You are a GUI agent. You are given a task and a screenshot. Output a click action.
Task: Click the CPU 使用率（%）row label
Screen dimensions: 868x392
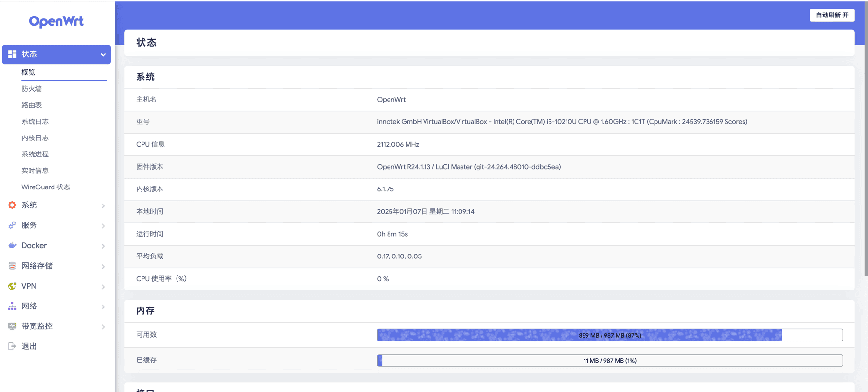tap(161, 279)
